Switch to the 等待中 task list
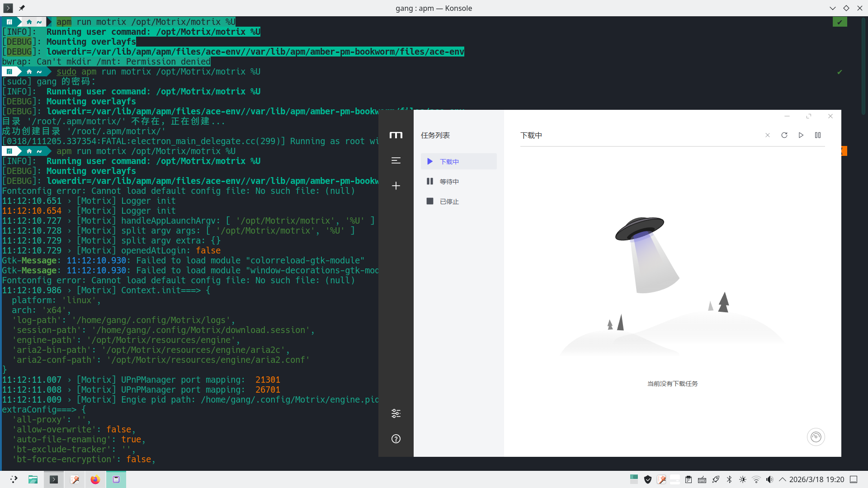 pos(449,182)
